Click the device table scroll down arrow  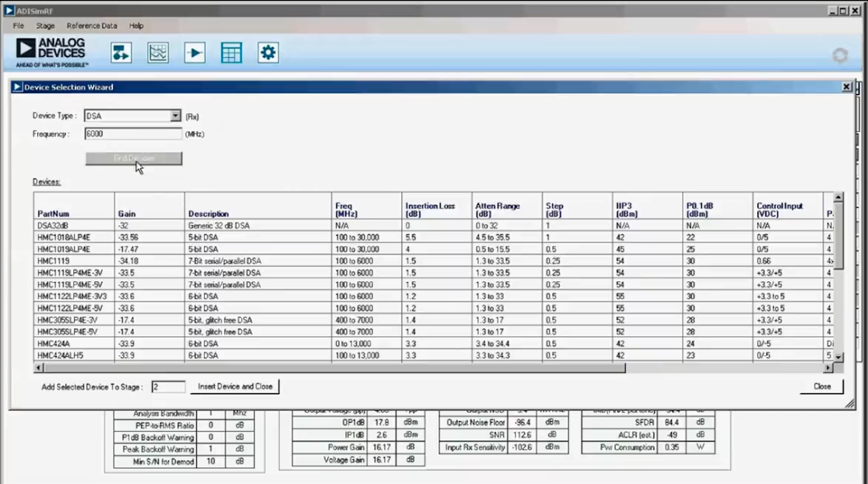[x=838, y=357]
